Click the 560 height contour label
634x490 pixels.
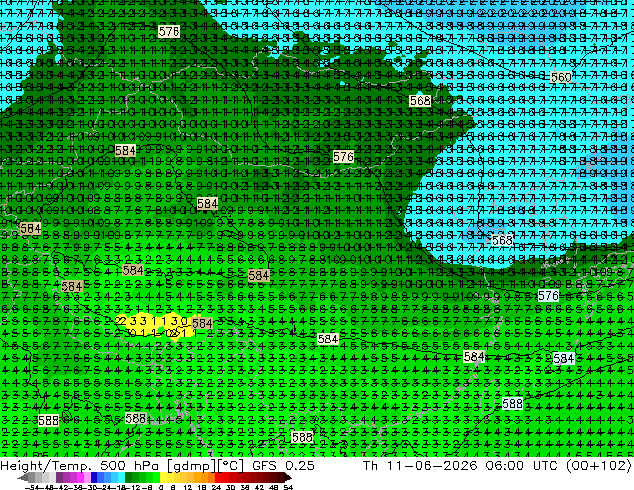point(561,77)
